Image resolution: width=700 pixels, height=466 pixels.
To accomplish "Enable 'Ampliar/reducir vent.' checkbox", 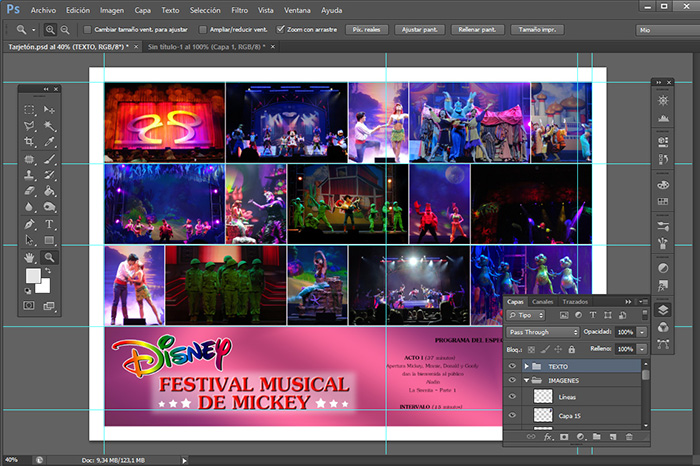I will (x=203, y=30).
